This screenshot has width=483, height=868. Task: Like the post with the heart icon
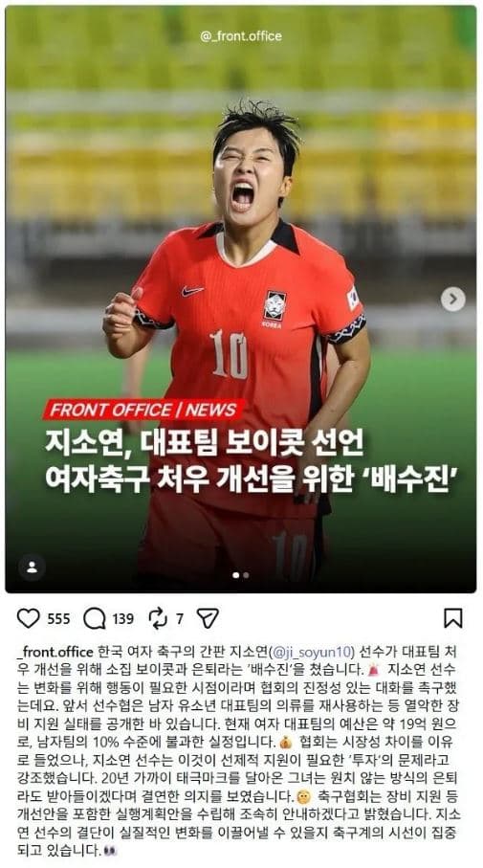(x=29, y=618)
